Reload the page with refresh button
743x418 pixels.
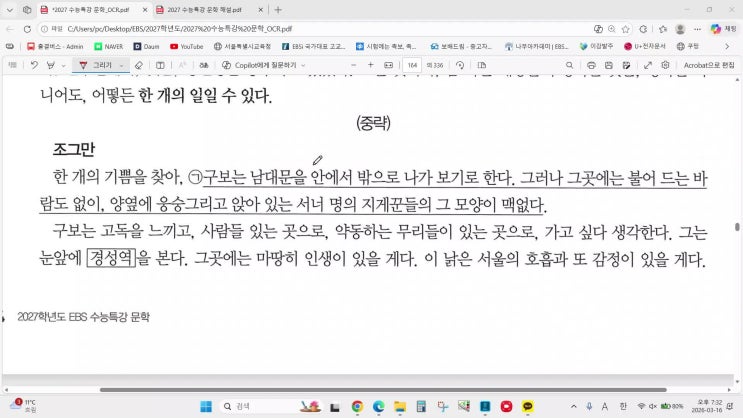28,30
